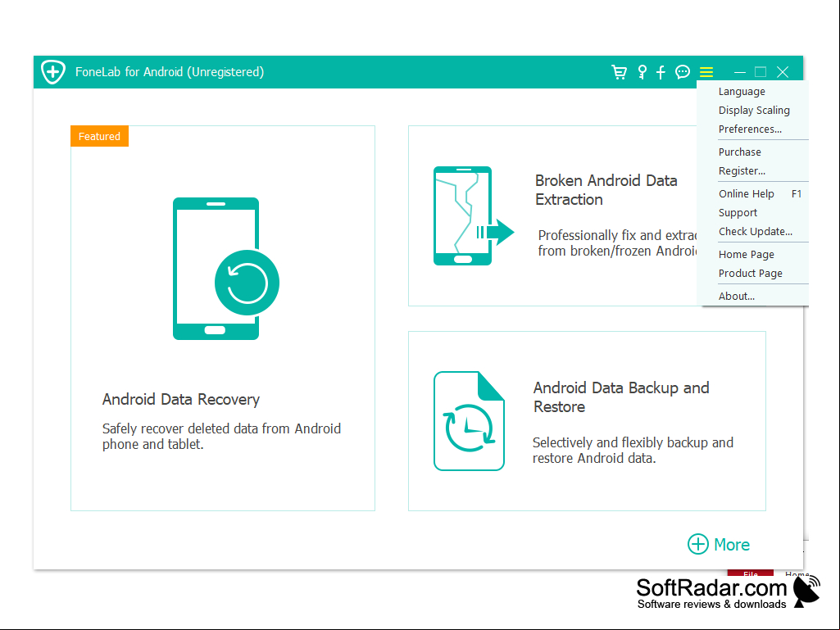
Task: Click the FoneLab shield logo icon
Action: 53,72
